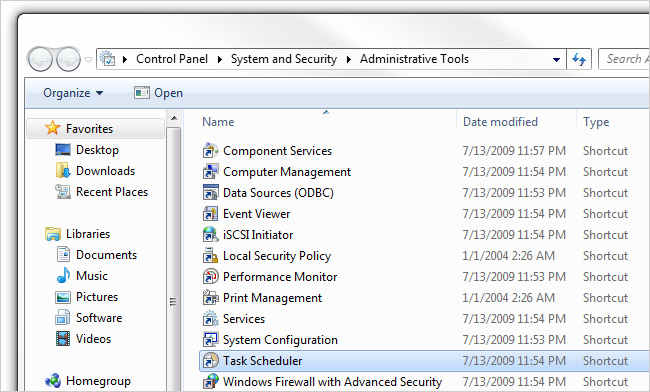Select Homegroup in navigation pane

[x=98, y=381]
